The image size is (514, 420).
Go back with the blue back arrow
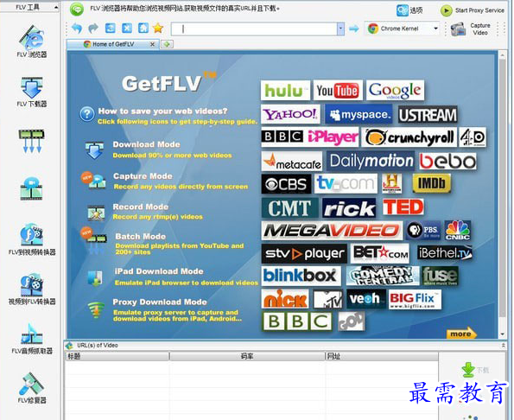tap(77, 29)
